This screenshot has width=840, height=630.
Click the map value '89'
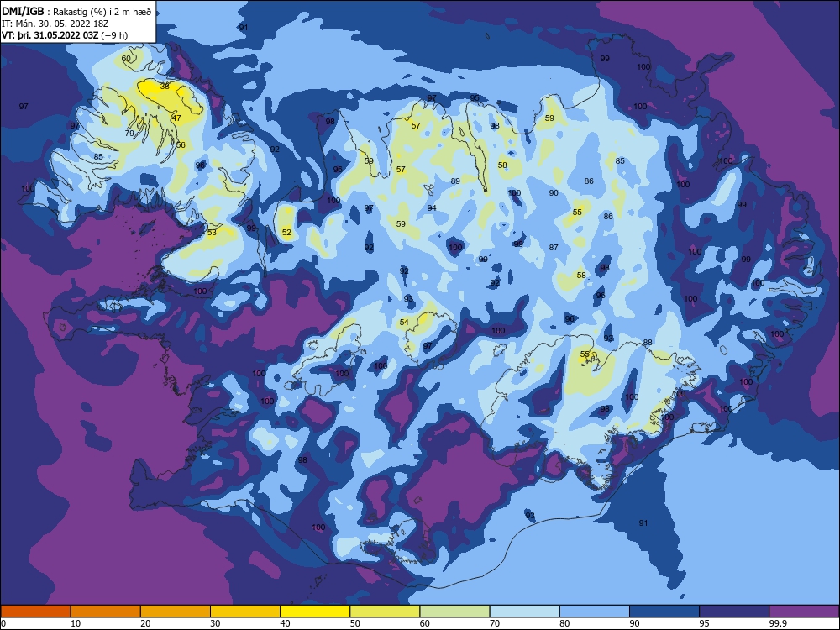click(455, 181)
